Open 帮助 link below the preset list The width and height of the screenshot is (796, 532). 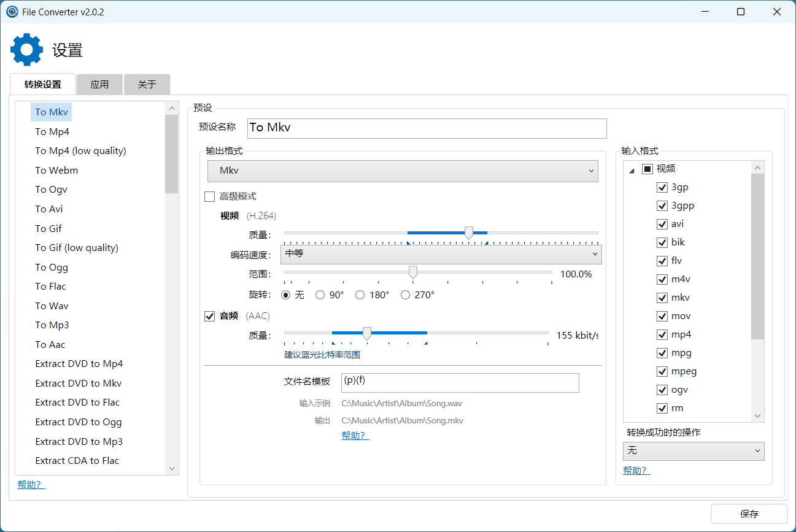pyautogui.click(x=31, y=485)
